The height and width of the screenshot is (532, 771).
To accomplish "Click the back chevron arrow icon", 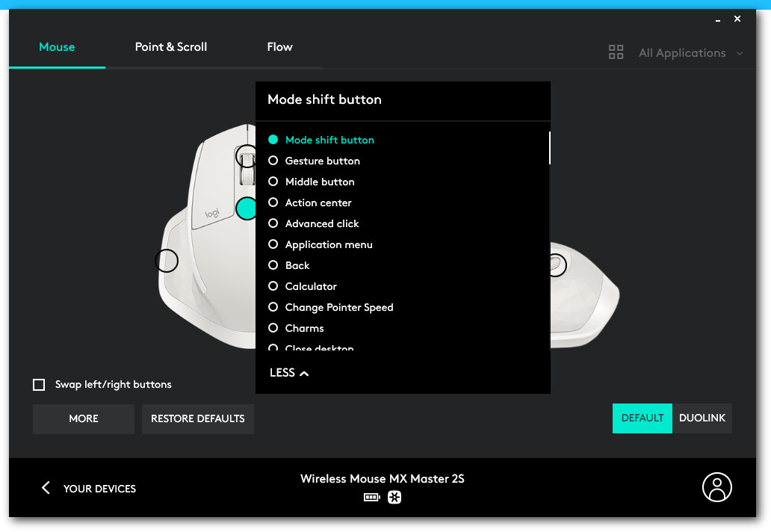I will pyautogui.click(x=46, y=488).
